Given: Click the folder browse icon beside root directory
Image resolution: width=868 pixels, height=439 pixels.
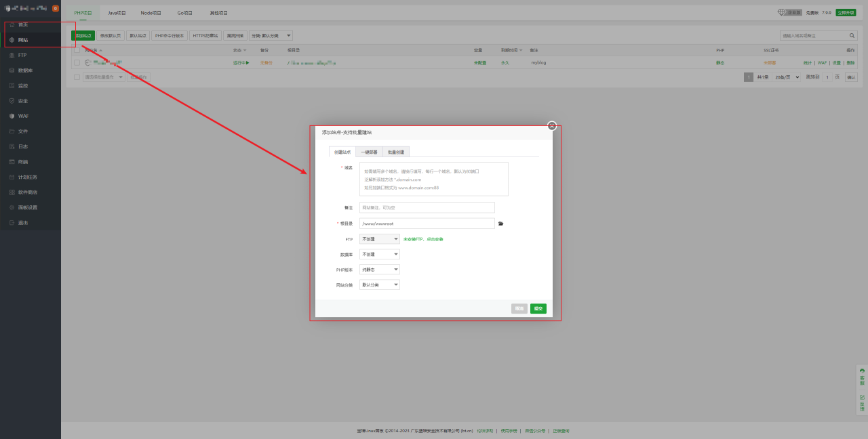Looking at the screenshot, I should (501, 224).
